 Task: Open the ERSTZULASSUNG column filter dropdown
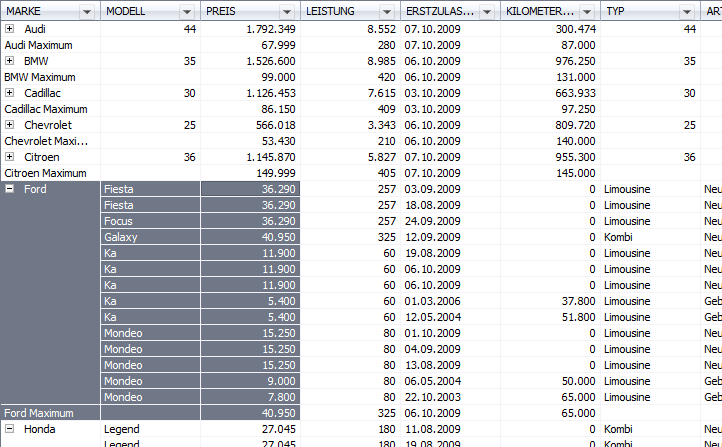tap(487, 12)
